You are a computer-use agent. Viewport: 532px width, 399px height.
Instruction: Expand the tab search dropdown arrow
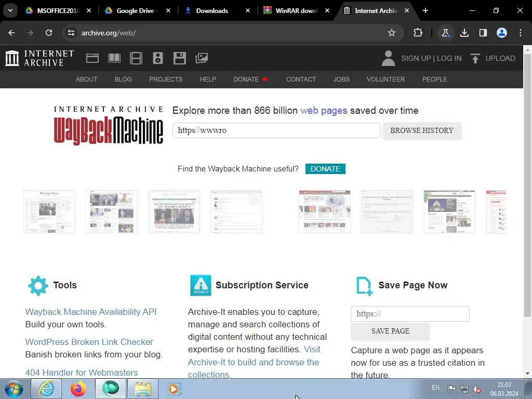[10, 10]
